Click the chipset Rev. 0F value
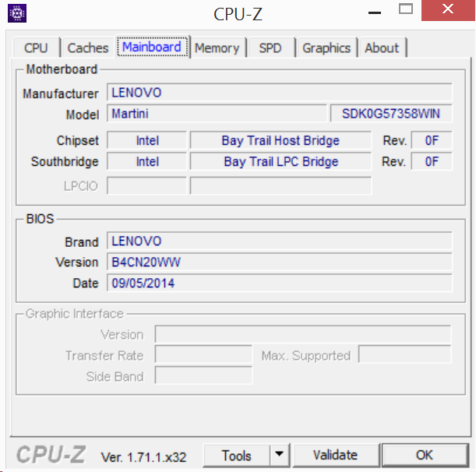Viewport: 476px width, 472px height. [x=432, y=140]
